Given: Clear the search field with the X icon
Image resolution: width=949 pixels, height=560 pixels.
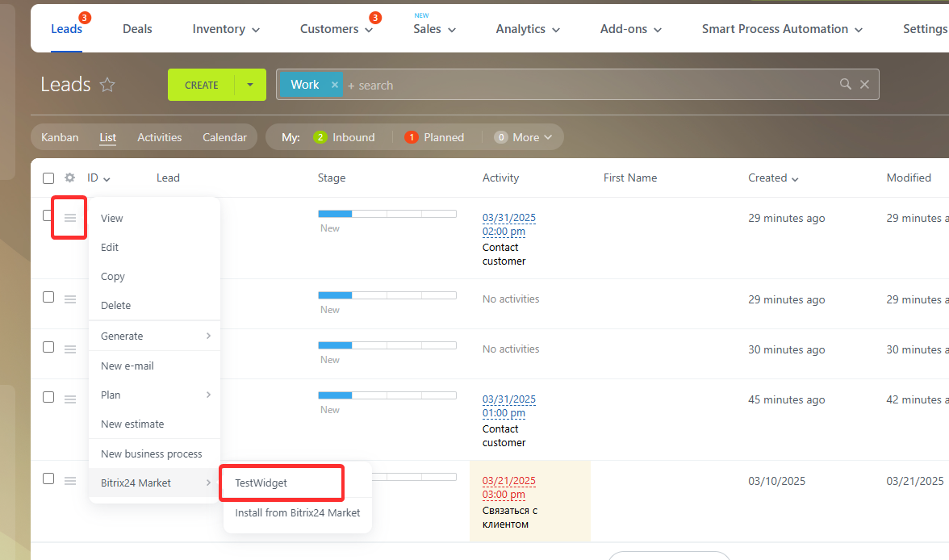Looking at the screenshot, I should click(864, 84).
